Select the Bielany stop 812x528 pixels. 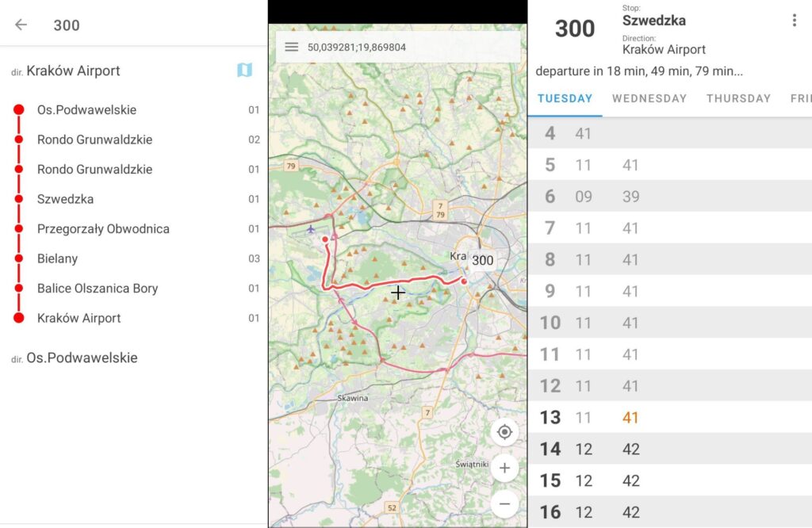click(57, 258)
